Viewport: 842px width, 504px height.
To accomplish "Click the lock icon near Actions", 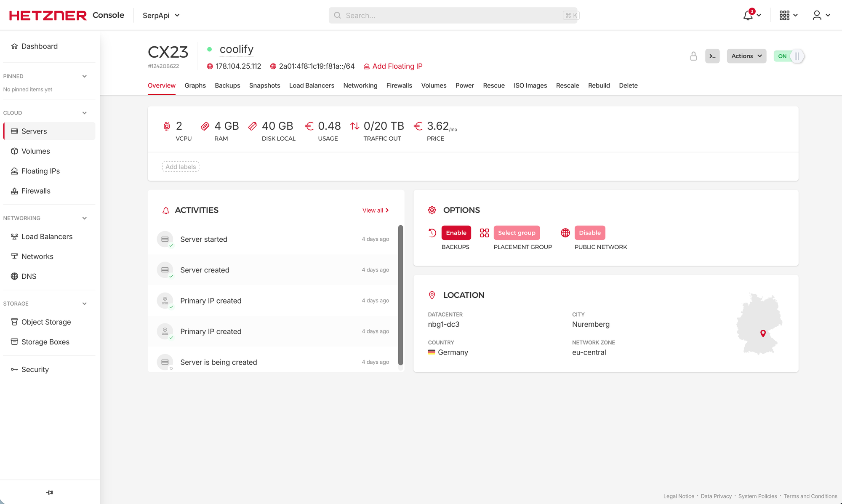I will (693, 56).
